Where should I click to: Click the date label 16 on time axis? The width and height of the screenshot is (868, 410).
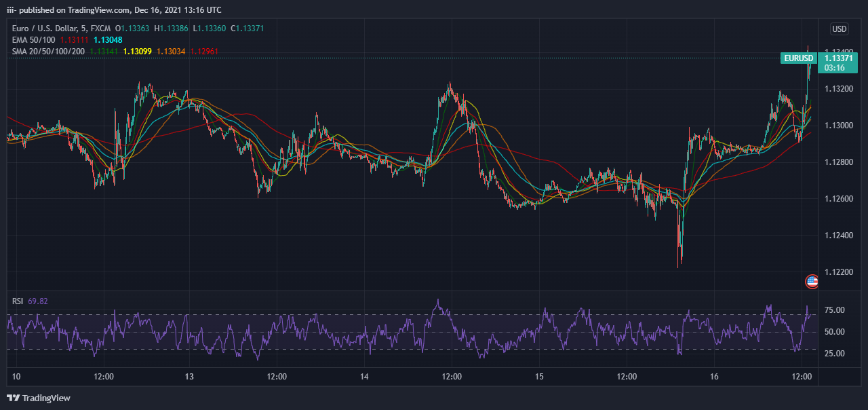pos(714,377)
